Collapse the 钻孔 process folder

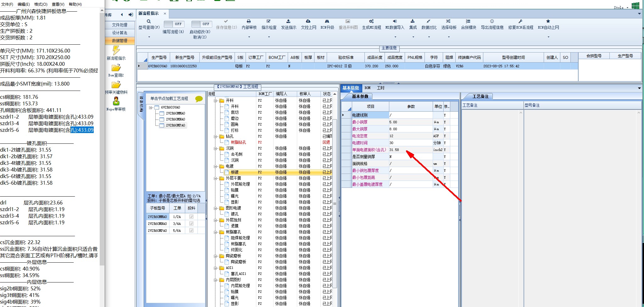coord(216,137)
